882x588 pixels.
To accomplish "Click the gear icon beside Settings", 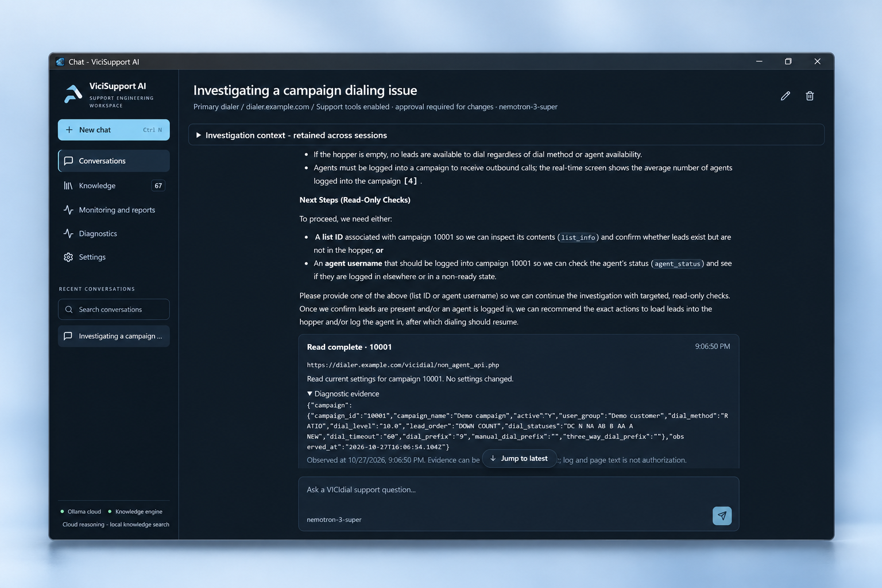I will tap(68, 257).
